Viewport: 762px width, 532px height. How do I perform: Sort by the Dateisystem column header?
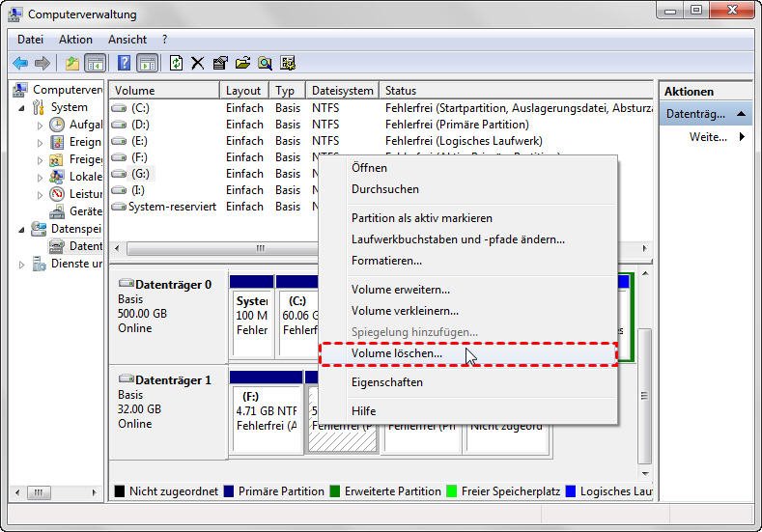pyautogui.click(x=342, y=91)
